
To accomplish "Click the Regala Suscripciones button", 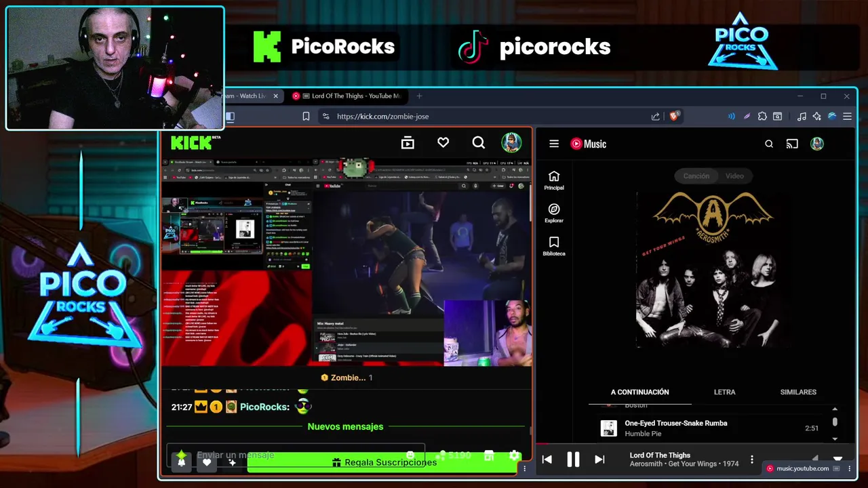I will point(383,462).
